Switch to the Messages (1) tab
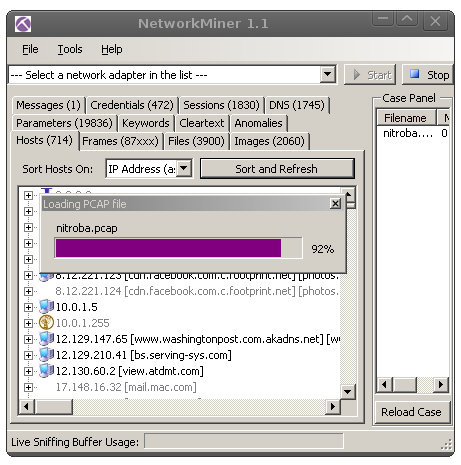Screen dimensions: 461x465 [49, 105]
